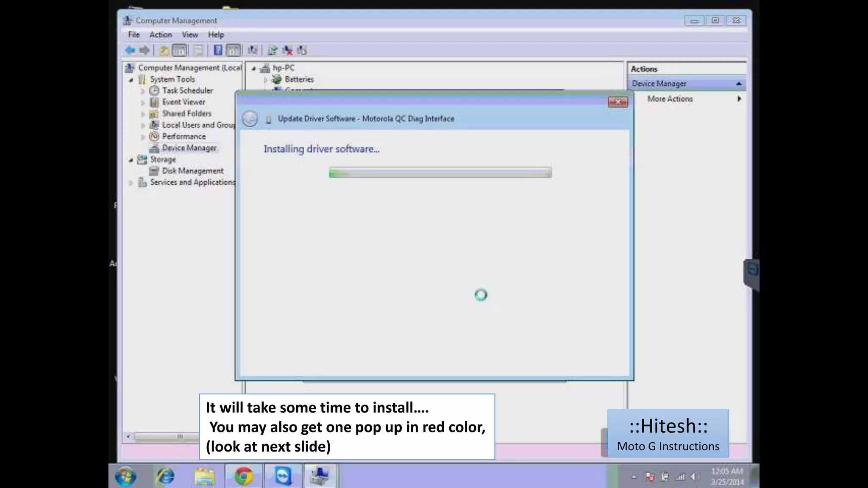
Task: Open TeamViewer from the taskbar
Action: point(283,477)
